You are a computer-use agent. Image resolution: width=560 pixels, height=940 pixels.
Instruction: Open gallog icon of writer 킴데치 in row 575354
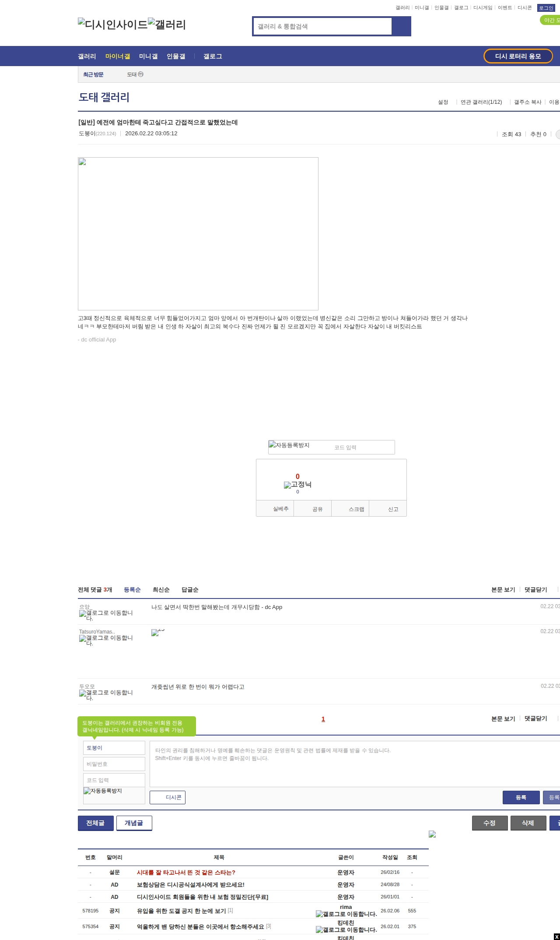pyautogui.click(x=346, y=929)
